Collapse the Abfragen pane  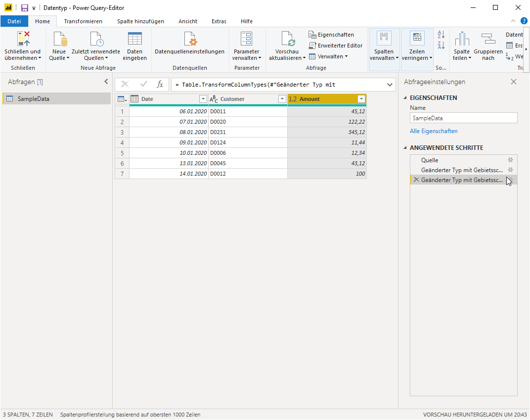point(106,82)
